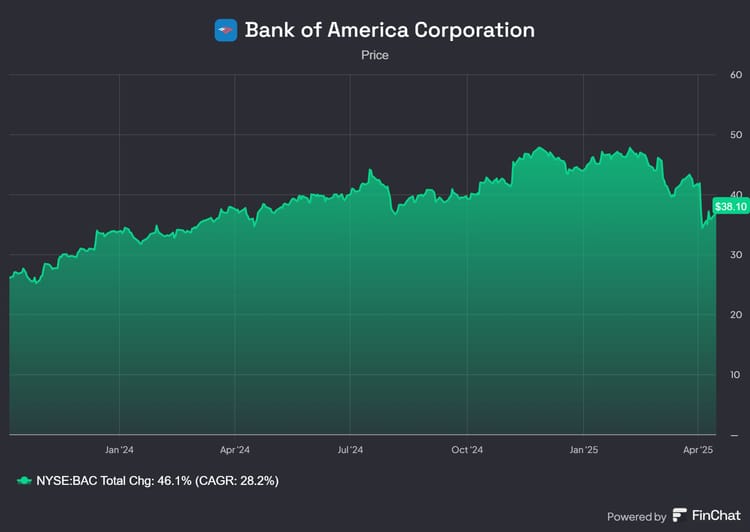
Task: Click the Powered by text
Action: coord(636,517)
